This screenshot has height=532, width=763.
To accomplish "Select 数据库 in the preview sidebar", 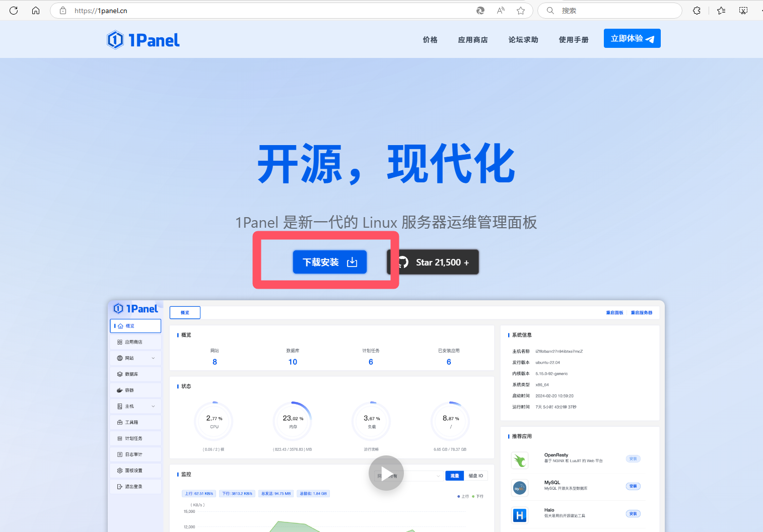I will point(135,374).
